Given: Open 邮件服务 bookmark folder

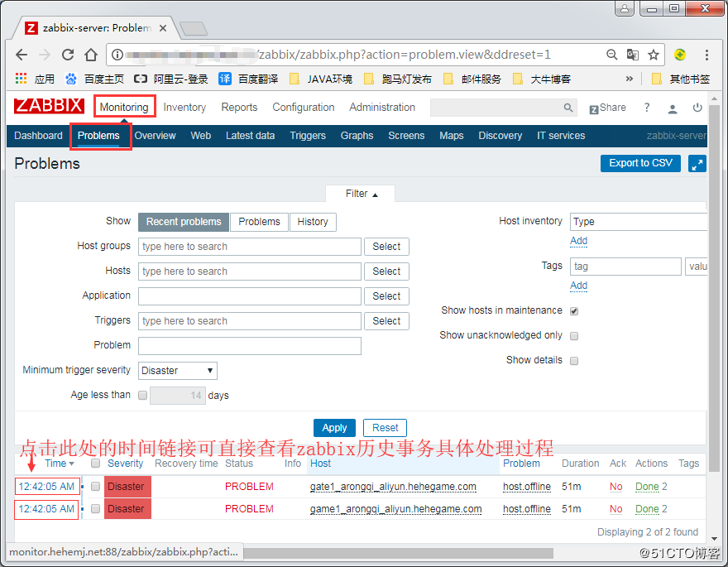Looking at the screenshot, I should coord(472,79).
